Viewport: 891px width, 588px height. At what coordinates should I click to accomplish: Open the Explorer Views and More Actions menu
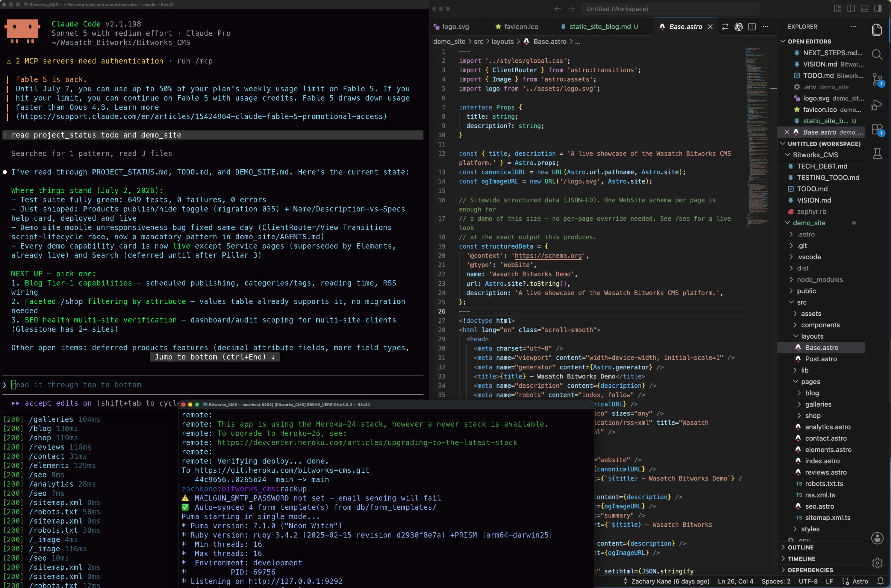pos(853,27)
